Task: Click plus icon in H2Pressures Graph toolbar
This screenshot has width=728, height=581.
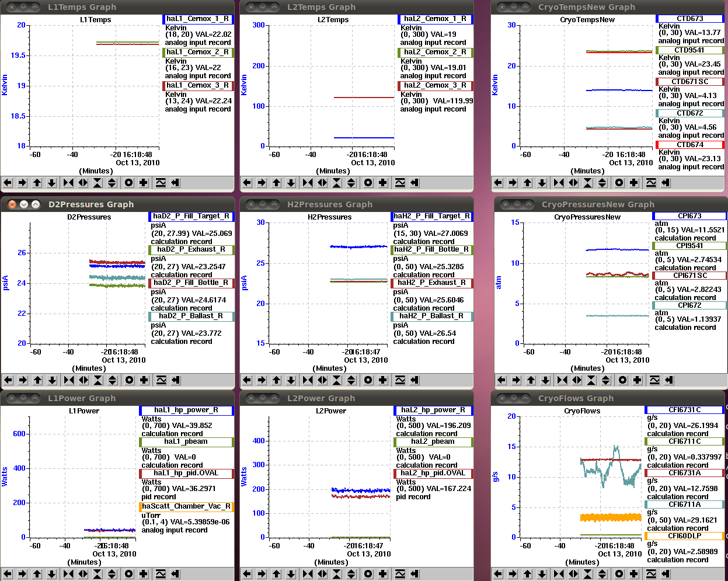Action: pyautogui.click(x=383, y=380)
